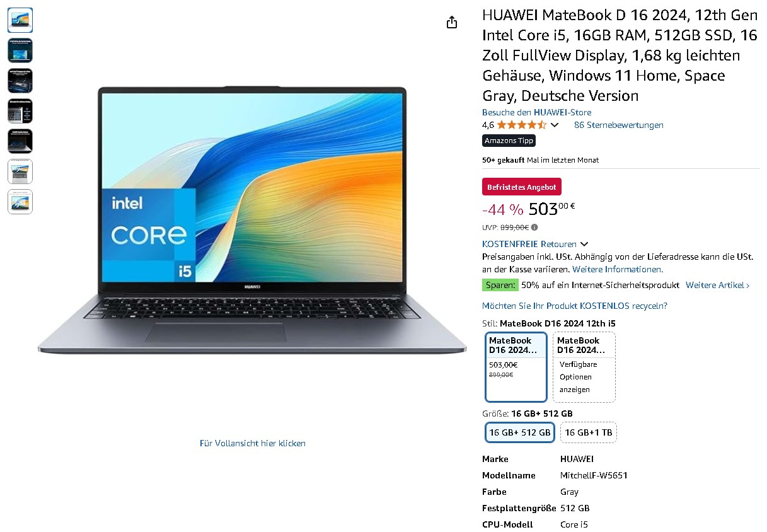Select the last thumbnail image
The width and height of the screenshot is (767, 532).
tap(20, 202)
